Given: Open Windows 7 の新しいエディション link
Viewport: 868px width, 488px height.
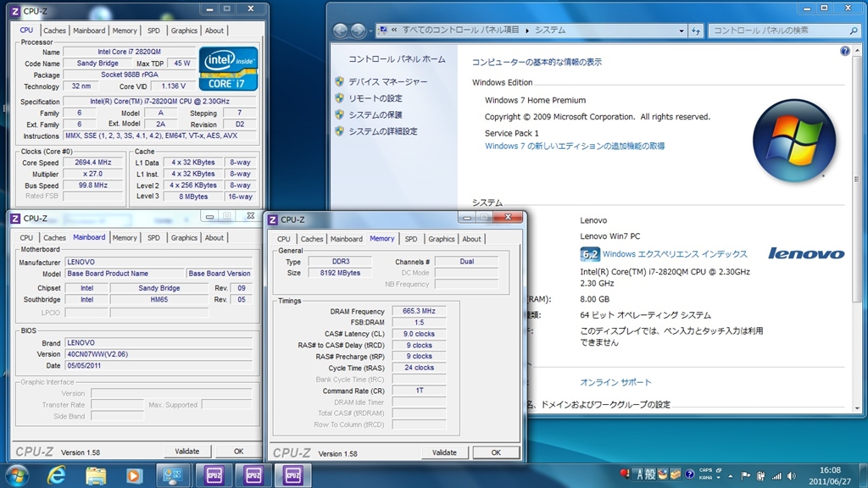Looking at the screenshot, I should (x=575, y=146).
